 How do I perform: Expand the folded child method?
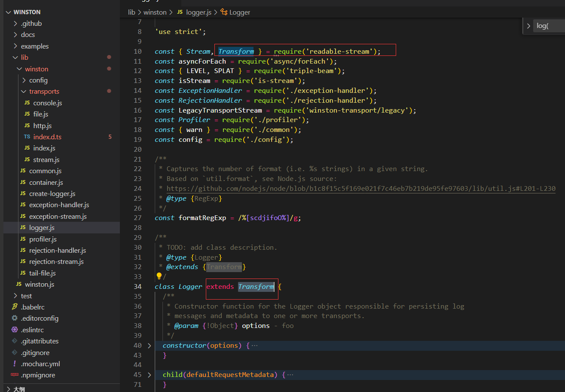pos(149,375)
